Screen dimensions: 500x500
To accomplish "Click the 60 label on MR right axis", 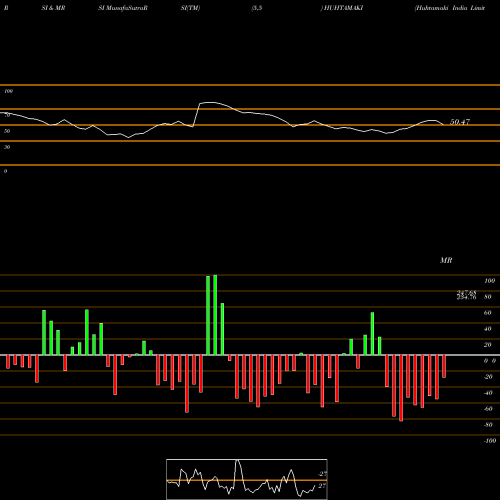I will [x=488, y=313].
